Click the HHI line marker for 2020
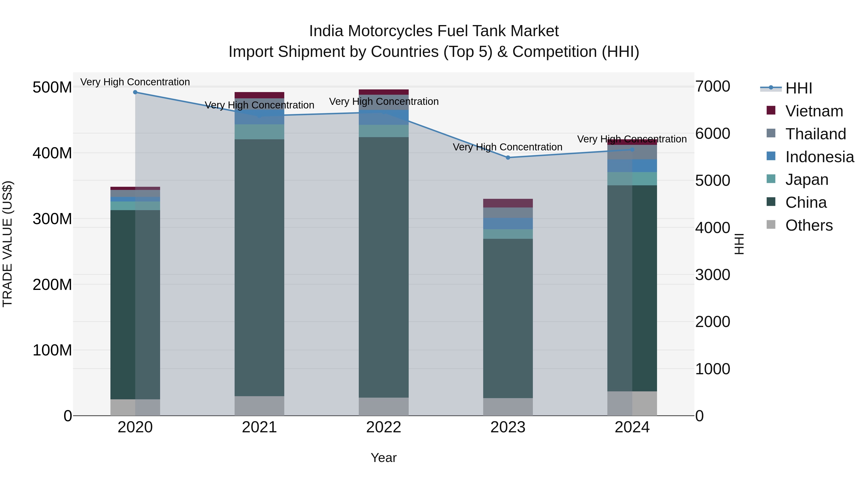 tap(135, 92)
